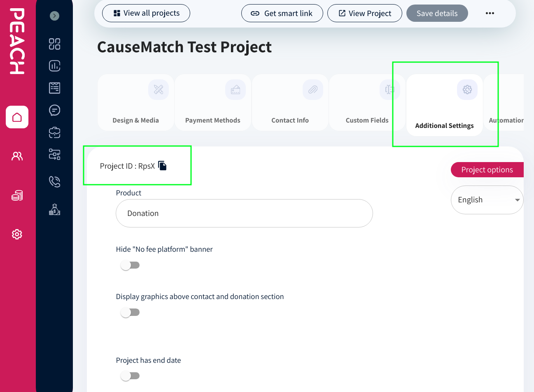Click the Product Donation input field
This screenshot has width=534, height=392.
pyautogui.click(x=244, y=213)
